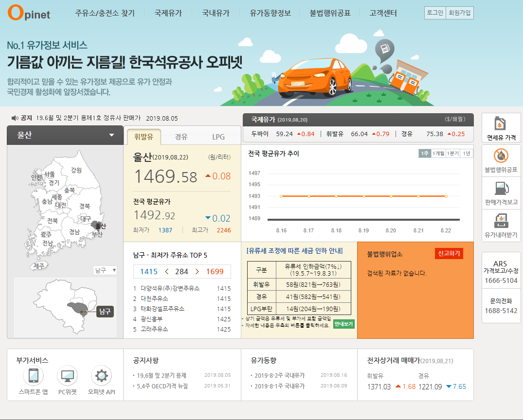Image resolution: width=523 pixels, height=420 pixels.
Task: Open 2019-8-2주 국내유가 report
Action: (280, 375)
